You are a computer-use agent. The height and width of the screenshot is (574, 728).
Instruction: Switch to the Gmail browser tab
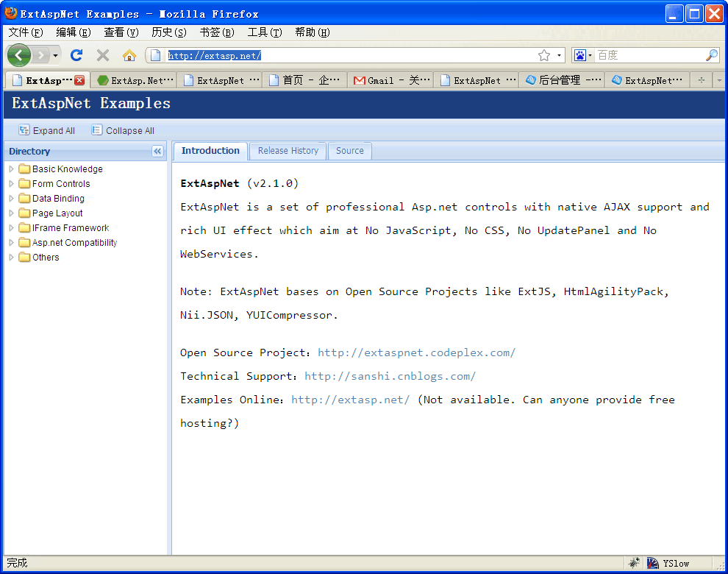pyautogui.click(x=391, y=80)
